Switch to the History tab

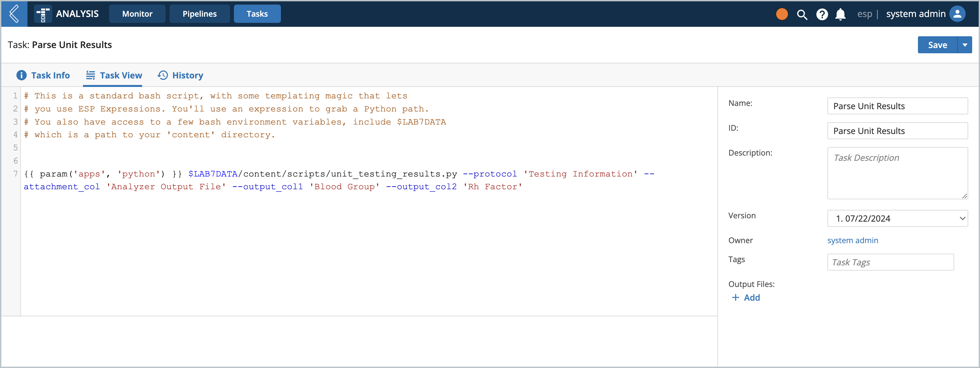(188, 75)
